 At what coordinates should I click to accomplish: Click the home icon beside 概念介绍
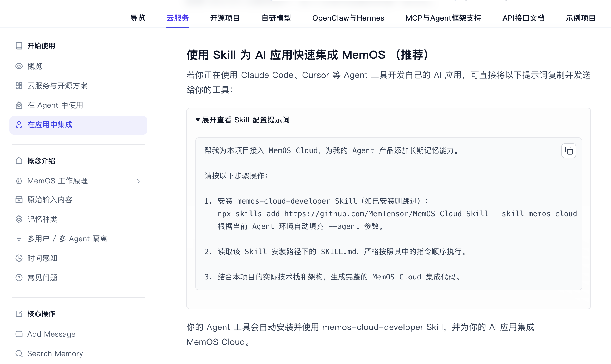tap(19, 160)
